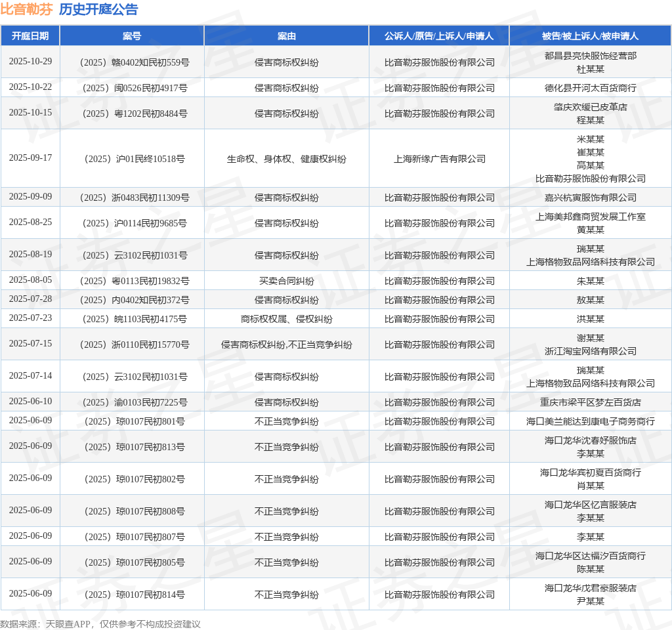
Task: Click defendant 高某某
Action: [x=590, y=165]
